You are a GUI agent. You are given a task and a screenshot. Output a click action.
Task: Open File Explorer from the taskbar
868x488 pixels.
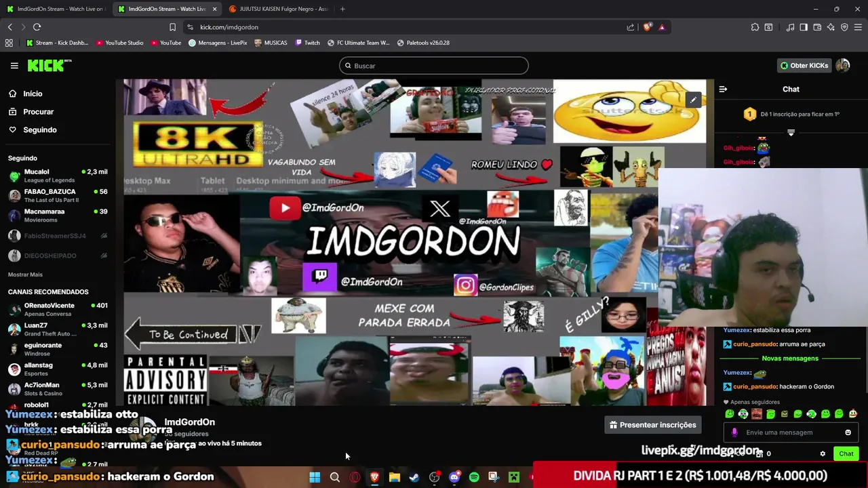click(x=395, y=477)
